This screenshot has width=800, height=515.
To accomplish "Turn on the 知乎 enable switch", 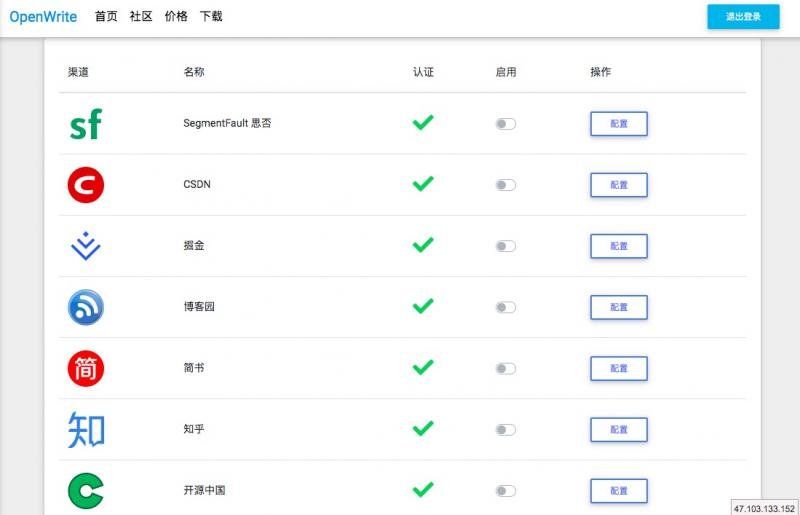I will point(506,429).
